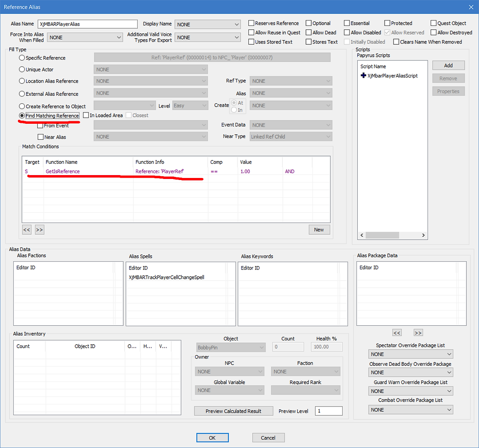Open Guard Warn Override Package List
This screenshot has height=448, width=479.
(x=411, y=391)
